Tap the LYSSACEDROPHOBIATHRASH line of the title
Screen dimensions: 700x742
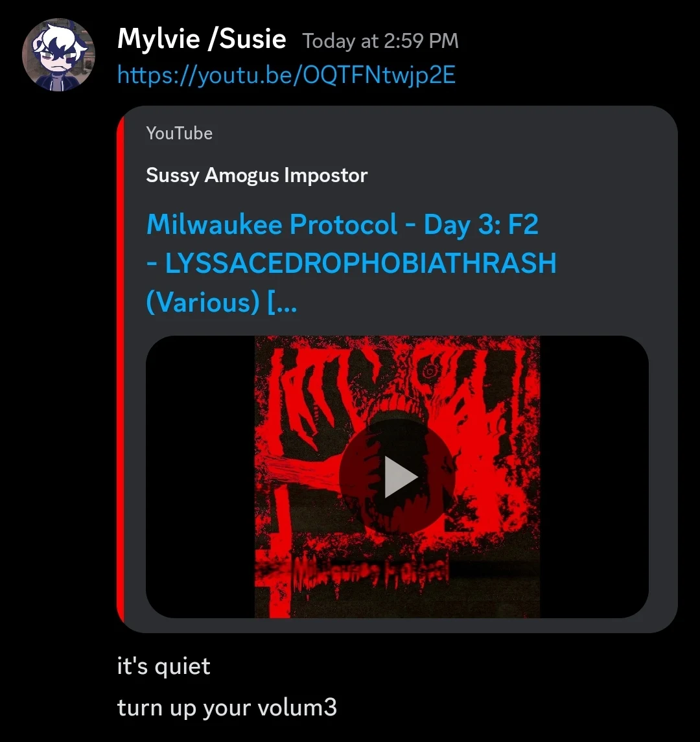tap(351, 263)
